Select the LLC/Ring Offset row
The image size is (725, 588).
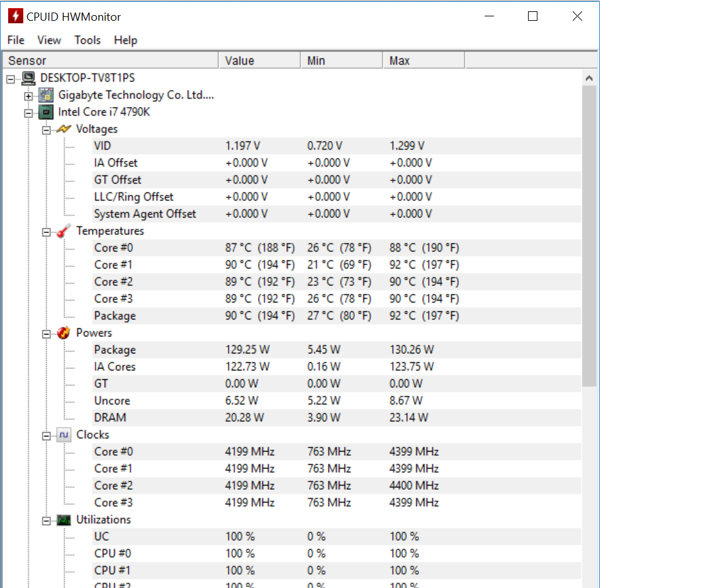[337, 197]
